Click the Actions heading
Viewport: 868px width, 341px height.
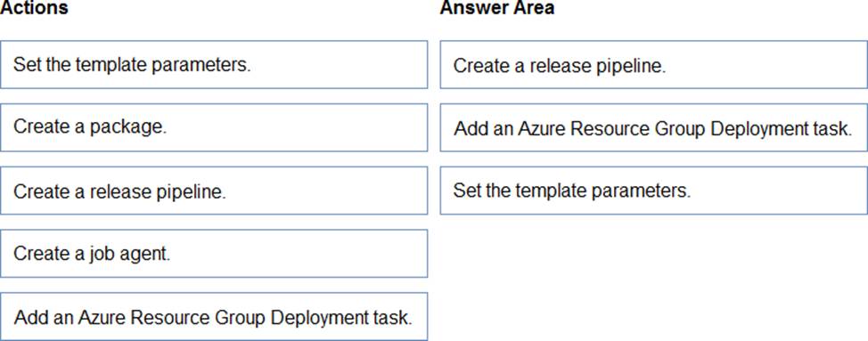click(x=34, y=8)
